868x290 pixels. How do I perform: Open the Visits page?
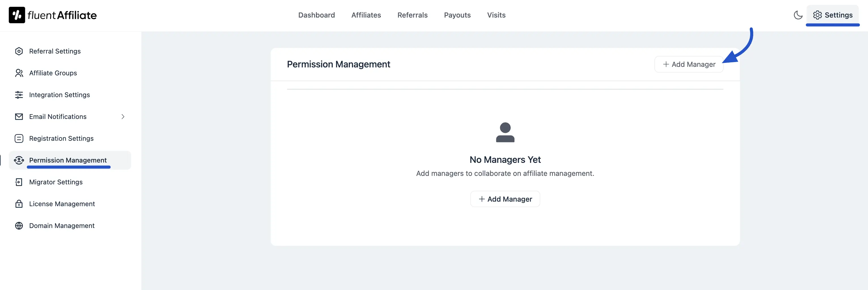(x=496, y=15)
